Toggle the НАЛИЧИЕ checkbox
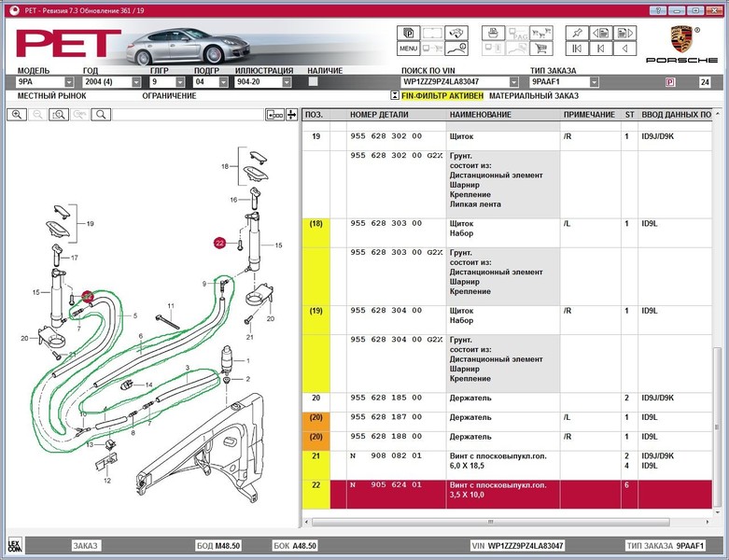This screenshot has height=560, width=729. 314,81
